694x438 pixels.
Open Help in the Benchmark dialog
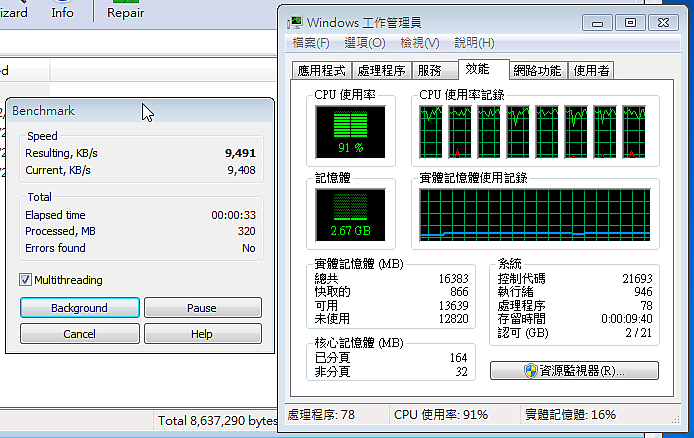pyautogui.click(x=203, y=334)
